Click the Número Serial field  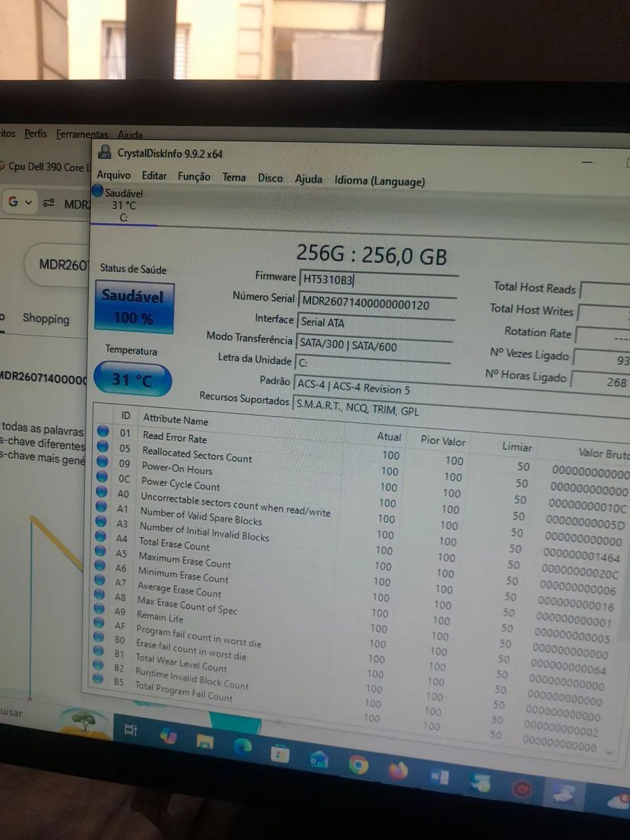click(x=377, y=304)
